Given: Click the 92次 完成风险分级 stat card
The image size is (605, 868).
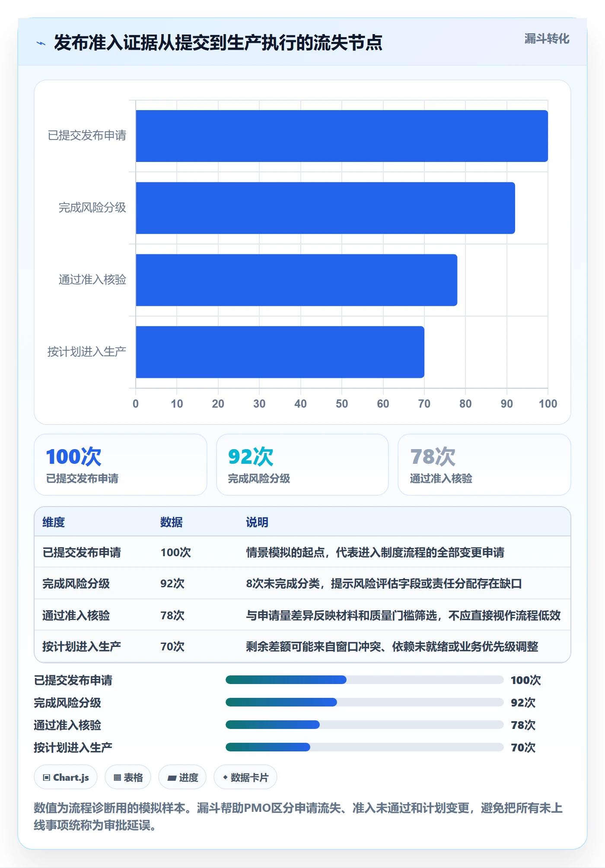Looking at the screenshot, I should [x=302, y=465].
